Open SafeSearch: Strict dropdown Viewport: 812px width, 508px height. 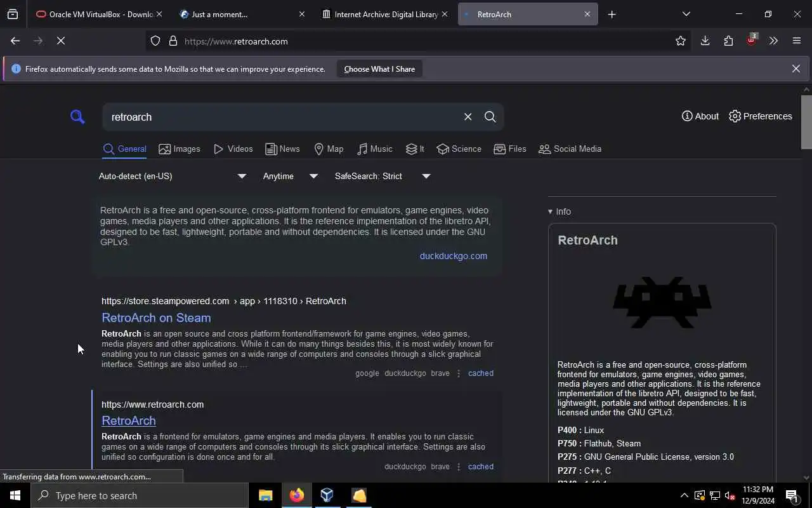coord(383,176)
